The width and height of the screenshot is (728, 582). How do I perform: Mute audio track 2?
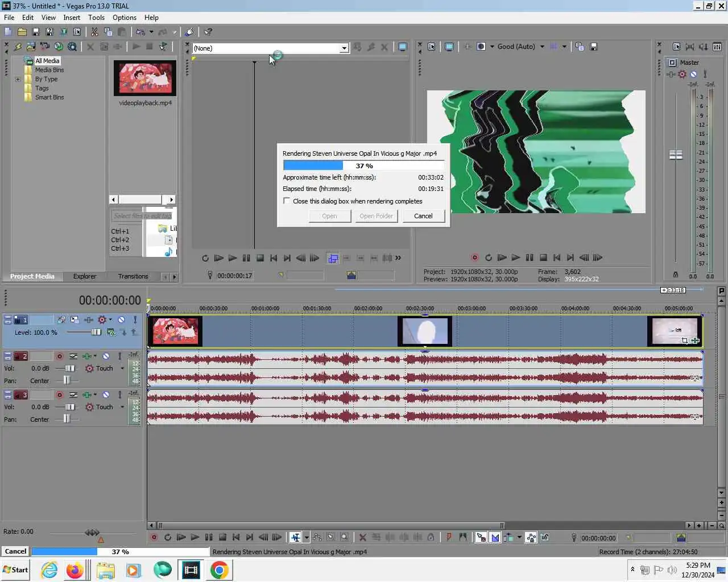pyautogui.click(x=106, y=356)
